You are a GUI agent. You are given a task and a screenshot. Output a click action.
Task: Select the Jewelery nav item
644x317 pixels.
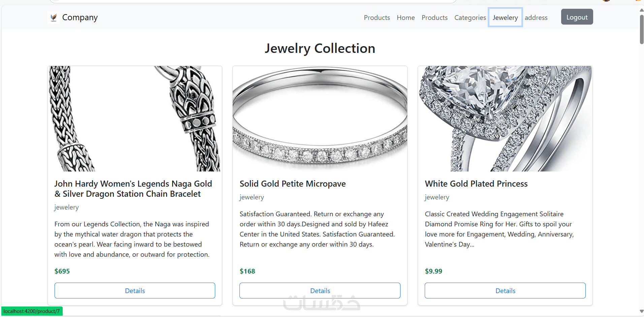[x=505, y=18]
